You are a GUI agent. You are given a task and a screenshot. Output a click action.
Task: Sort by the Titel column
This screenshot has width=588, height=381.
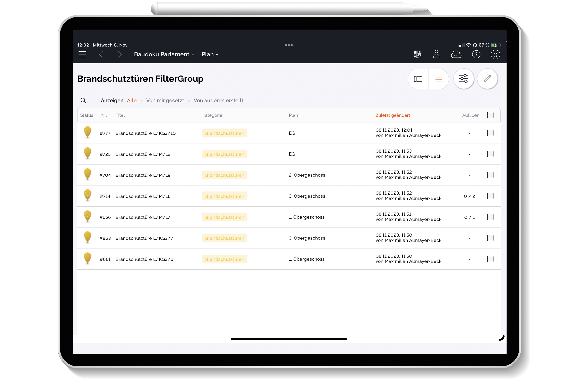(120, 115)
